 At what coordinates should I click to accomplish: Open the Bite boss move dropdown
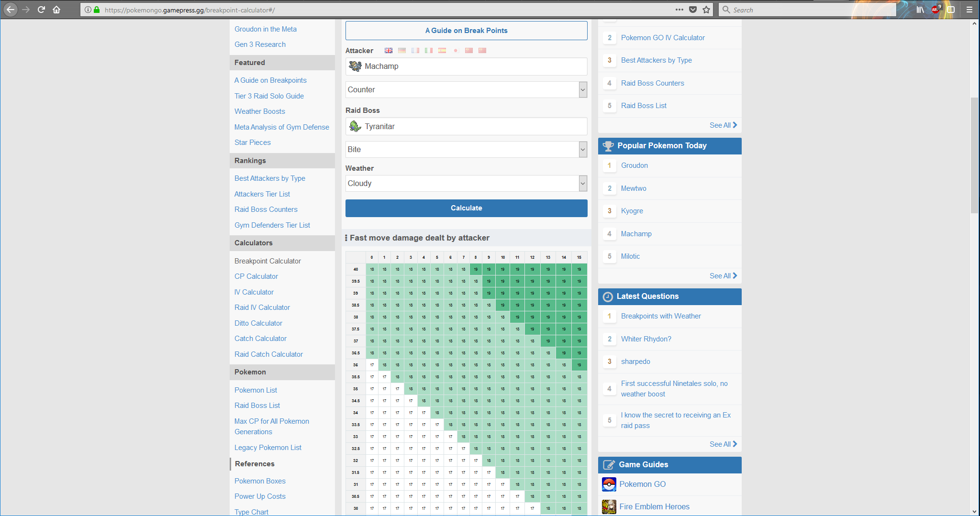[x=466, y=149]
